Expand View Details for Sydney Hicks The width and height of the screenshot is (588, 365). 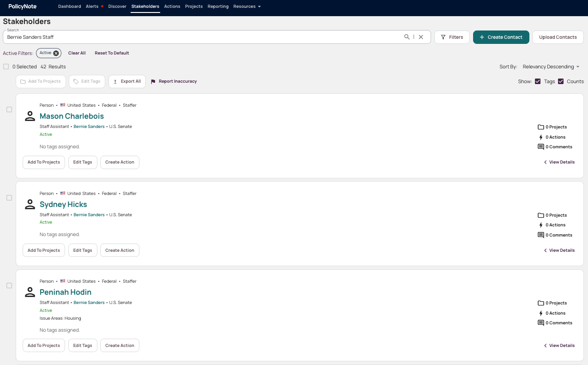pos(559,250)
